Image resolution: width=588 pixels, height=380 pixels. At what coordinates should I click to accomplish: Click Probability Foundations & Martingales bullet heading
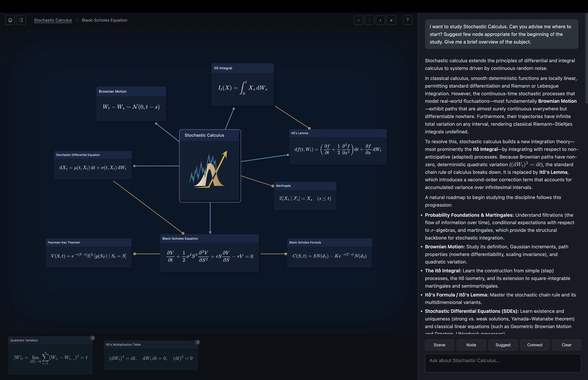click(469, 215)
